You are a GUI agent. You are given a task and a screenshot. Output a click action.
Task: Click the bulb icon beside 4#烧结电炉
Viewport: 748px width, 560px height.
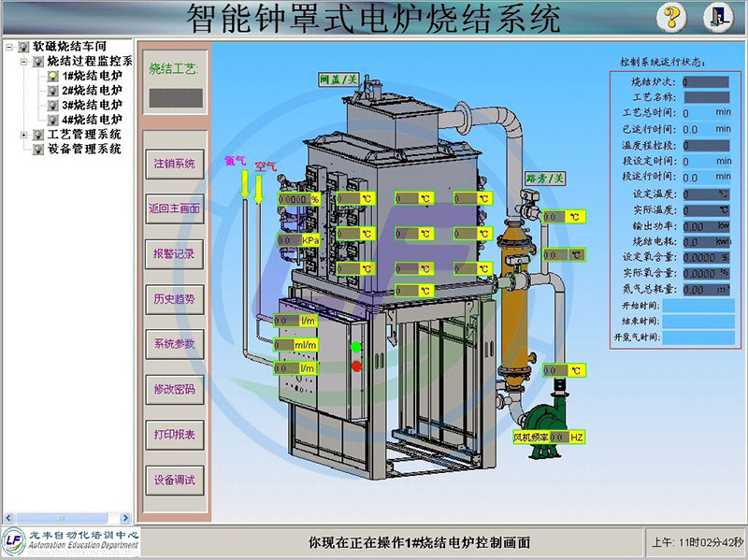(x=52, y=120)
